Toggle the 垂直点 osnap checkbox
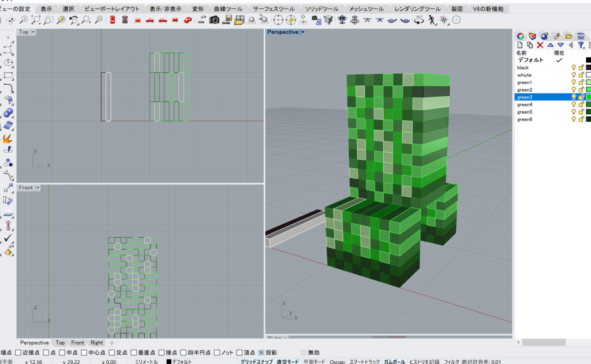The image size is (591, 364). pyautogui.click(x=133, y=352)
